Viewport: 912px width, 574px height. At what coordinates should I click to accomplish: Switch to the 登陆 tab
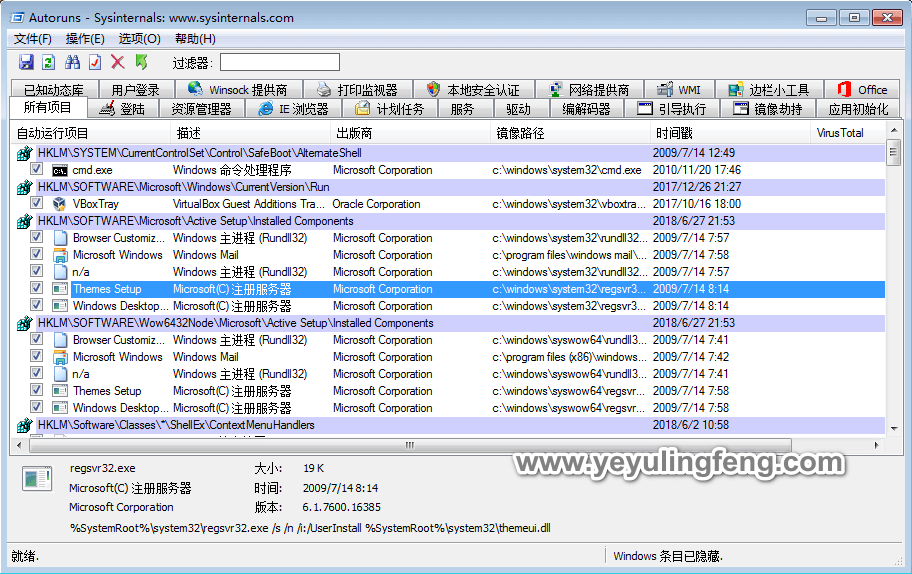[x=122, y=109]
